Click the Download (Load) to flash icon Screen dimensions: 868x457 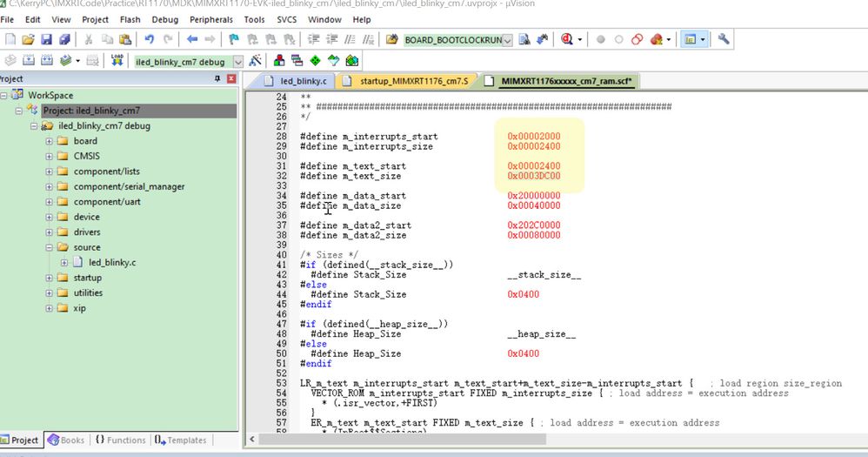pyautogui.click(x=117, y=60)
